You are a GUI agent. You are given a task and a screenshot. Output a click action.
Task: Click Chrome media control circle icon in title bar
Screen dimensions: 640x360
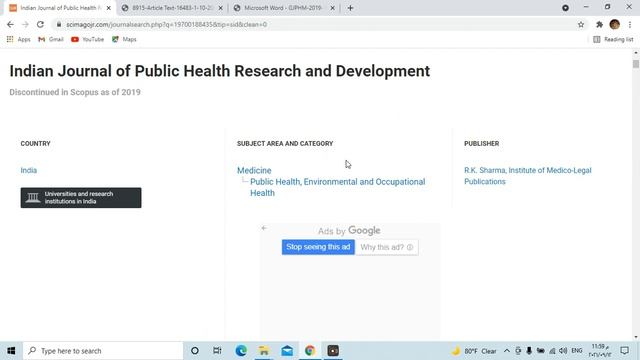click(x=565, y=8)
